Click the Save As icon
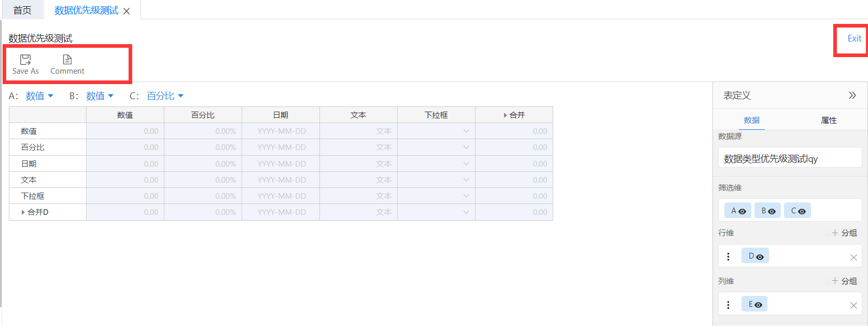The height and width of the screenshot is (326, 868). (25, 60)
